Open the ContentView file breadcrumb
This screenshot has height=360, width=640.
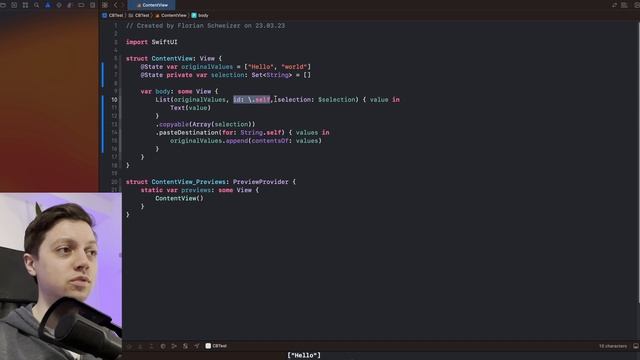[x=171, y=16]
